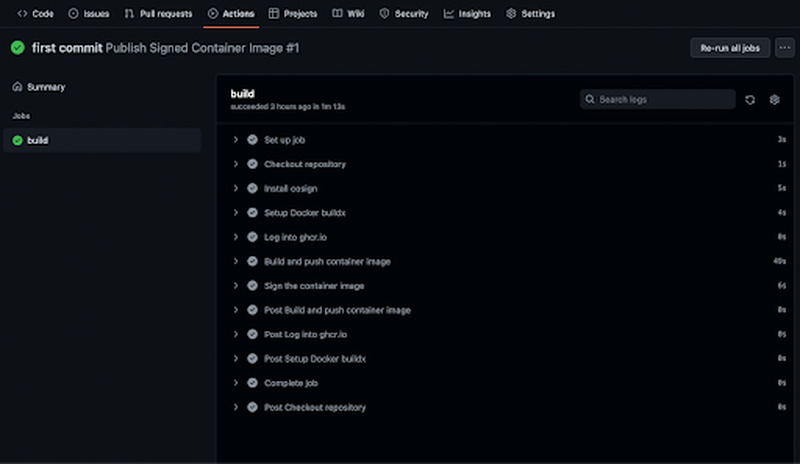Click the Summary home icon in sidebar

(x=17, y=87)
